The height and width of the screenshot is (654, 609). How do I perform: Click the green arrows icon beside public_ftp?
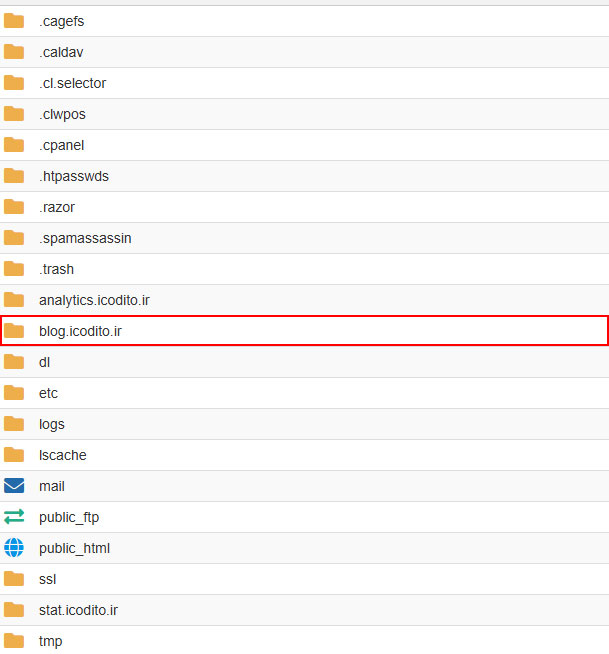(x=14, y=517)
